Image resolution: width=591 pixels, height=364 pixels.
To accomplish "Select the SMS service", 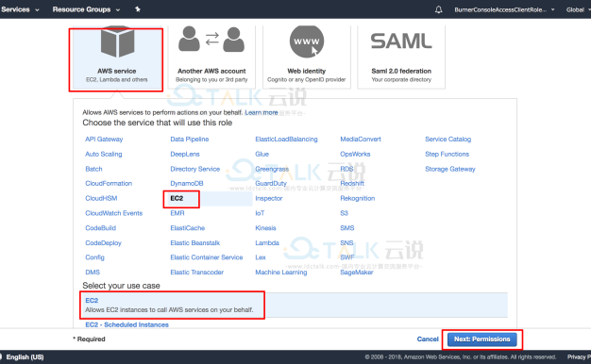I will pos(347,227).
